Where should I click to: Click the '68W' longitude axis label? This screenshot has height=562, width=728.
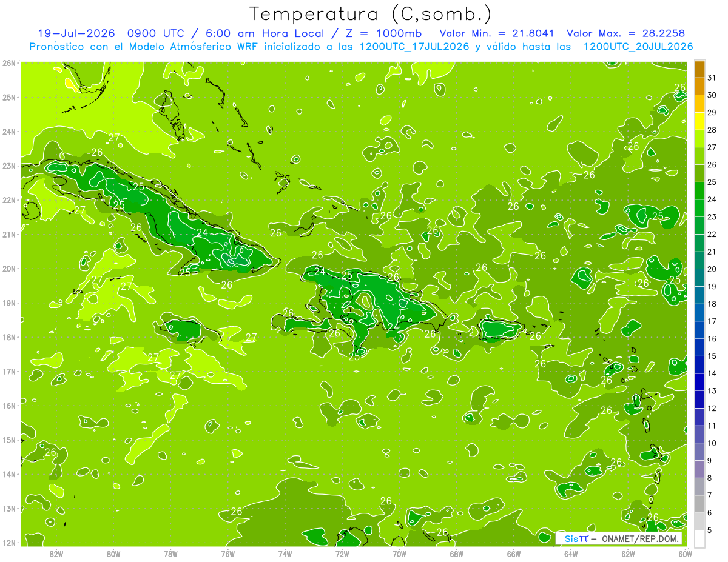(x=457, y=554)
